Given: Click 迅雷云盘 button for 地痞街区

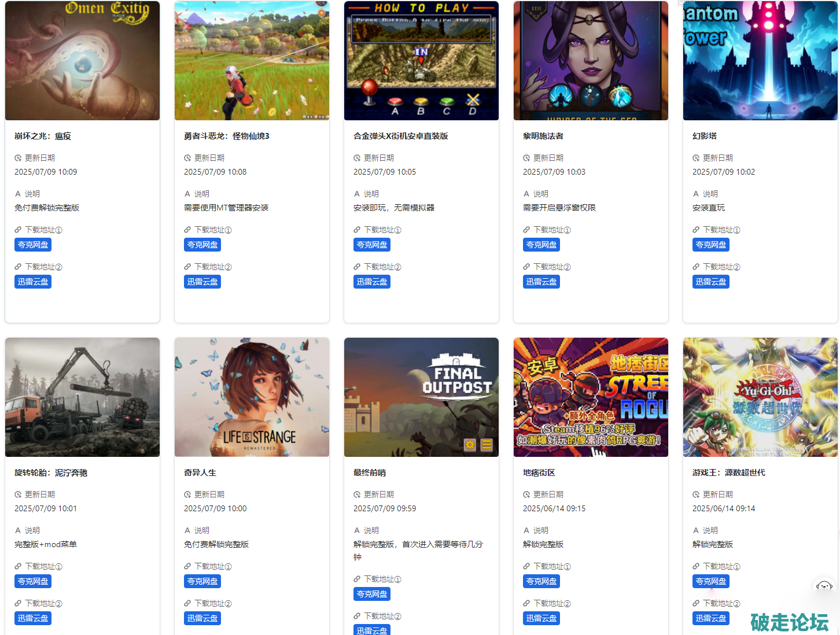Looking at the screenshot, I should [541, 618].
